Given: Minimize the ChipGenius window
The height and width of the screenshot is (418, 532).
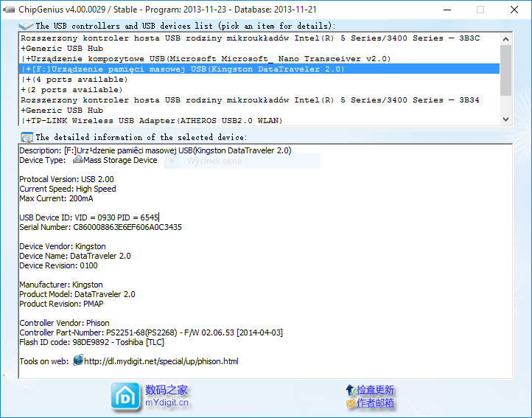Looking at the screenshot, I should coord(447,10).
